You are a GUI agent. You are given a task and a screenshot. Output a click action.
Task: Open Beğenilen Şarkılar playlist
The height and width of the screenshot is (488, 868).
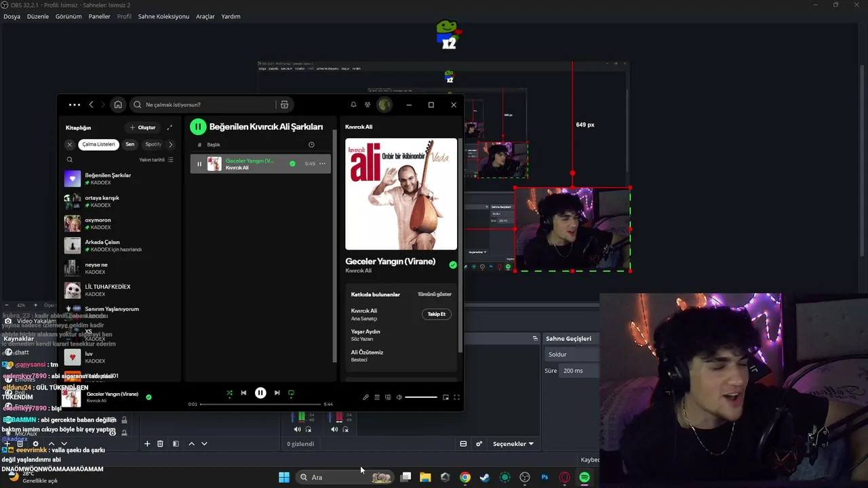click(x=120, y=179)
